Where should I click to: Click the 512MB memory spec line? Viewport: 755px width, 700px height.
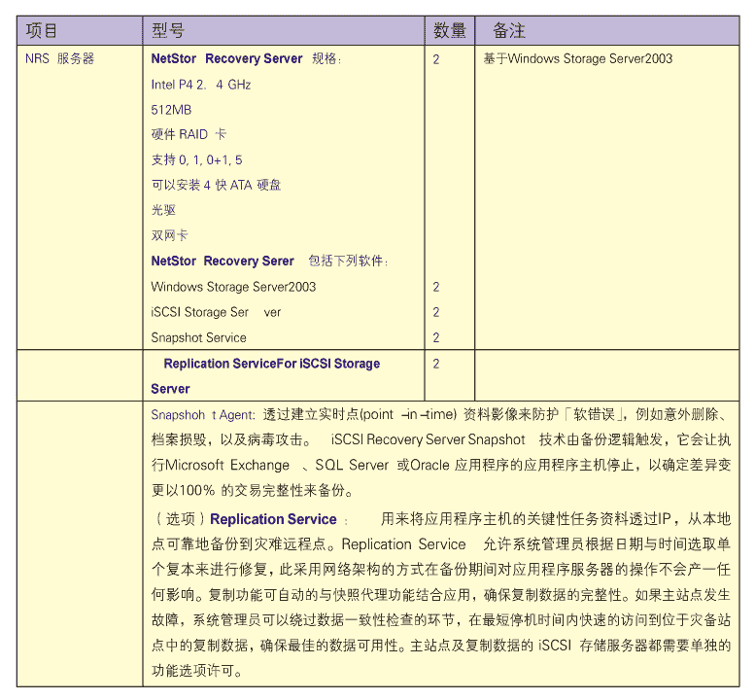(171, 110)
